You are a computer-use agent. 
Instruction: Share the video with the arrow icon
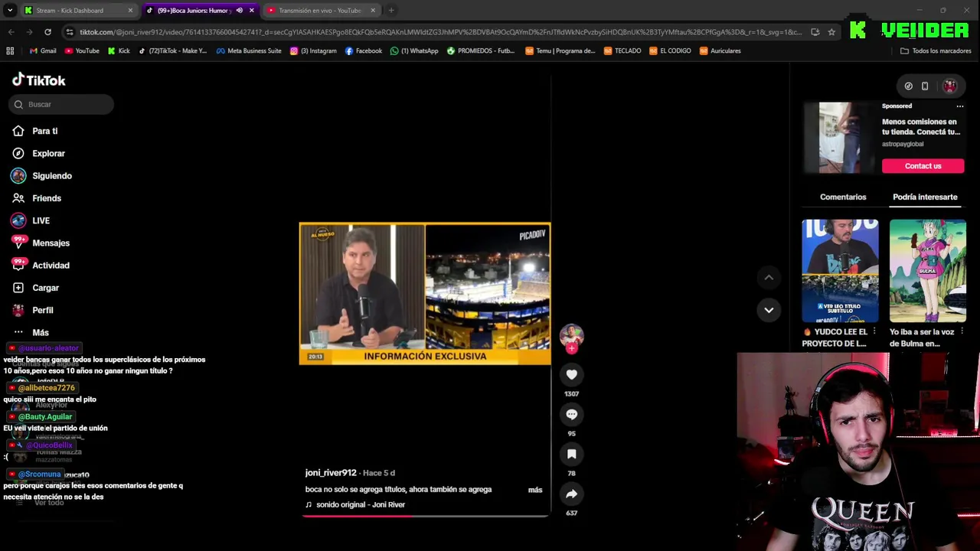[571, 494]
